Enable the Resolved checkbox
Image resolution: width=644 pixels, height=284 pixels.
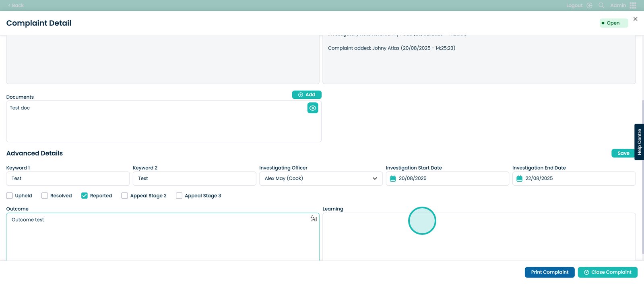point(45,196)
